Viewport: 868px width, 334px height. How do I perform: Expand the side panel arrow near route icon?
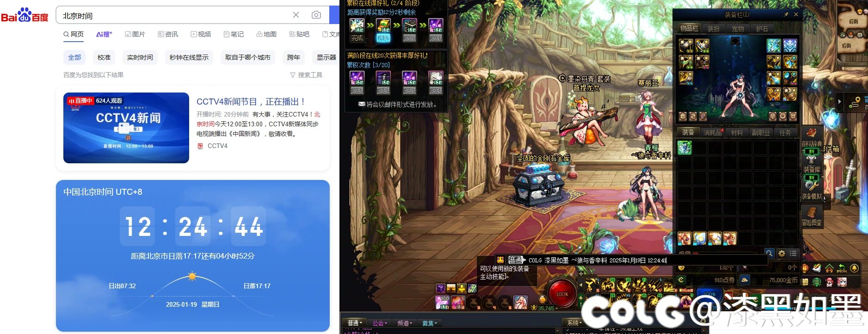pyautogui.click(x=840, y=101)
